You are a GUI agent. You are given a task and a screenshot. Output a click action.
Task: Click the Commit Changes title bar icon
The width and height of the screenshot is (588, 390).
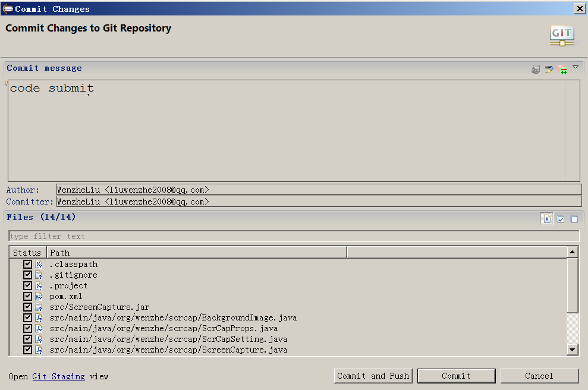[x=8, y=9]
